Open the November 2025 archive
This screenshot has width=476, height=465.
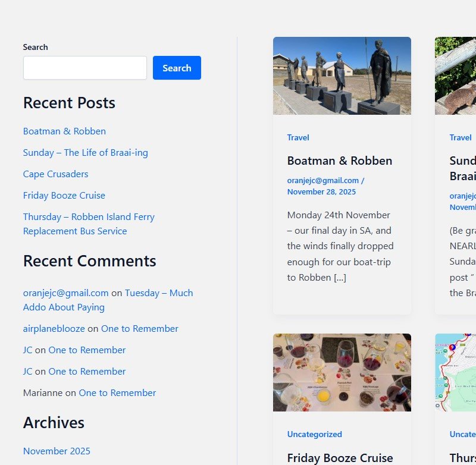pyautogui.click(x=57, y=451)
